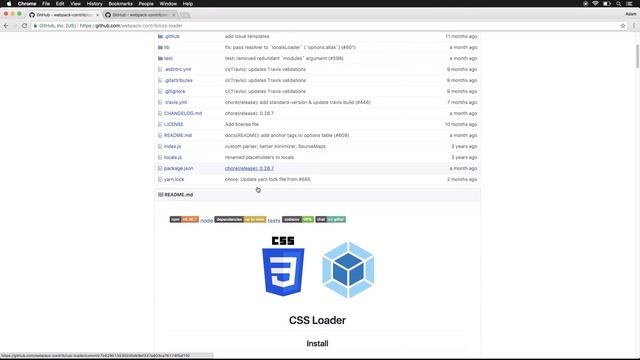Click file icon beside package.json
Viewport: 640px width, 360px height.
point(160,169)
